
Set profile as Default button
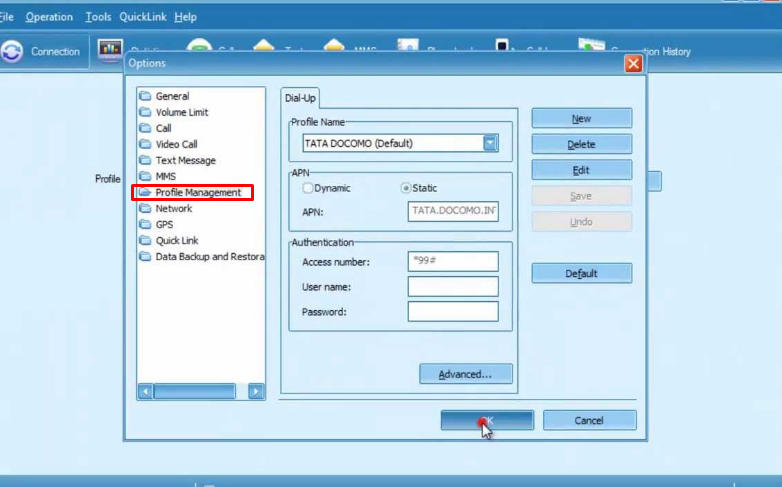[x=582, y=273]
